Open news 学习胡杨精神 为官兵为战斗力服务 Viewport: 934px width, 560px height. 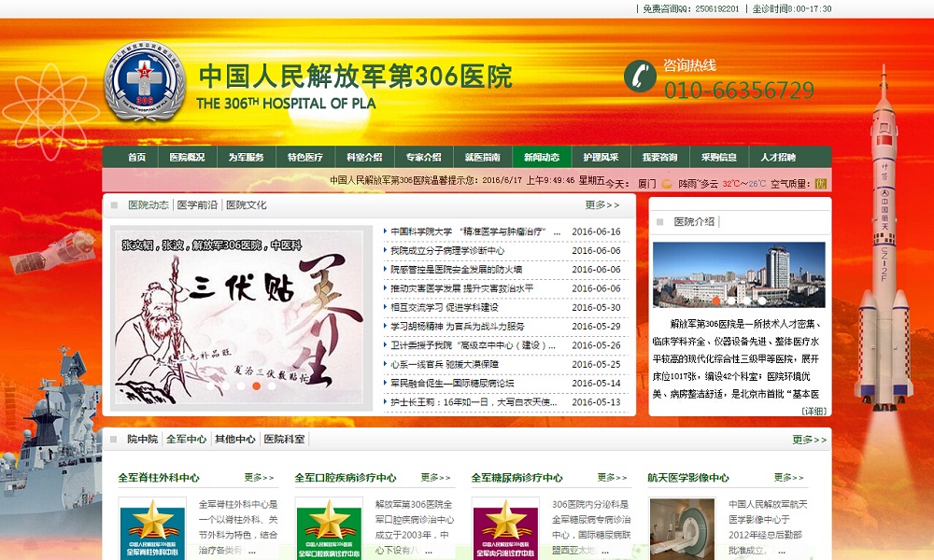click(458, 326)
